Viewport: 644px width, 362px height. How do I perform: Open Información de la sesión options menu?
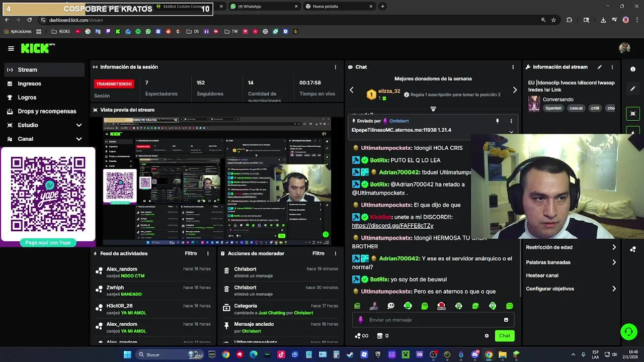pos(336,67)
